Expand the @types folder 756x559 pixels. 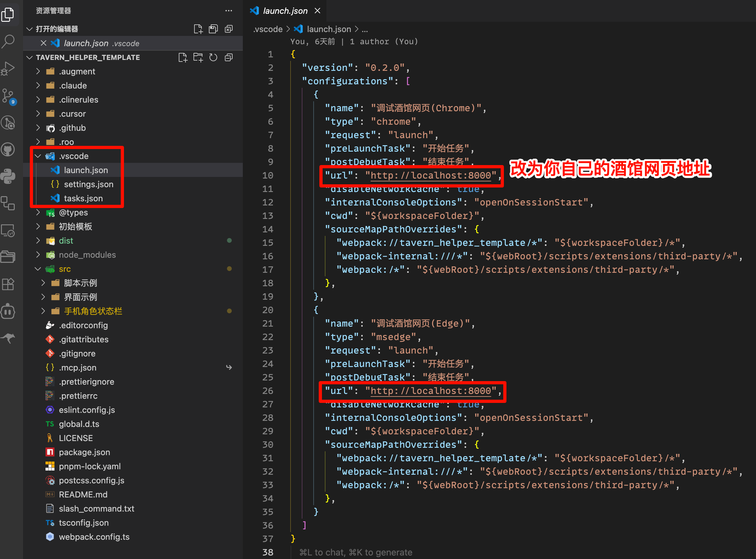click(133, 213)
